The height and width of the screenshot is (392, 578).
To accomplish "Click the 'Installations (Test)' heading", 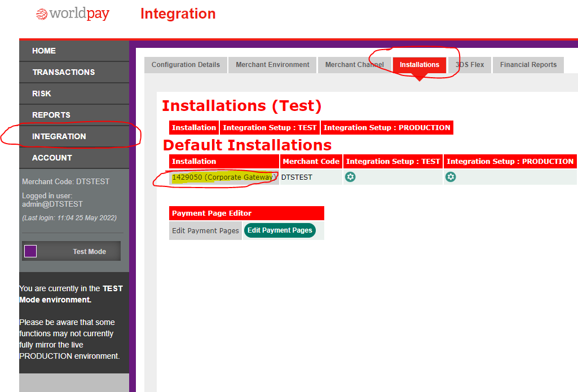I will click(x=242, y=106).
